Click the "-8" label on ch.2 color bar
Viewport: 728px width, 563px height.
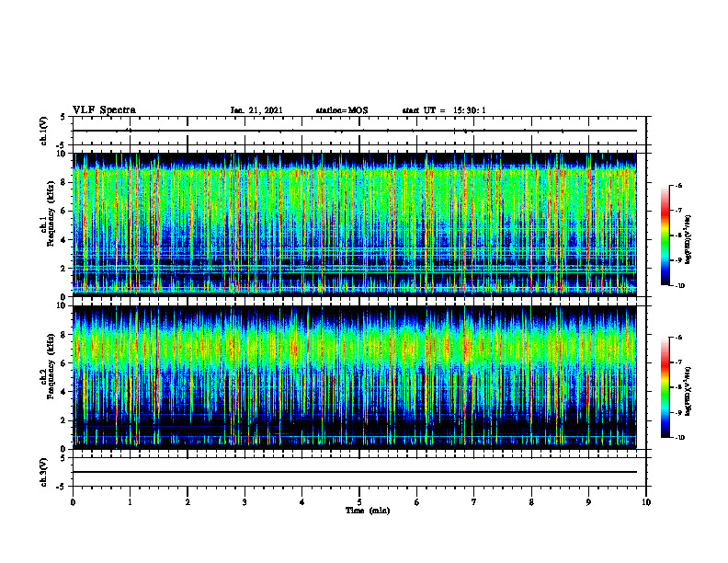[x=678, y=387]
